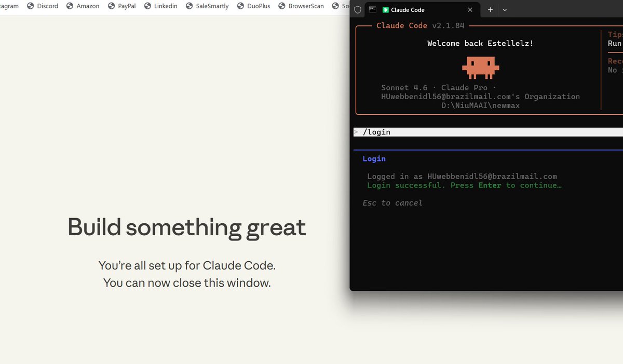Click the shield icon in terminal title bar
The width and height of the screenshot is (623, 364).
[x=358, y=9]
